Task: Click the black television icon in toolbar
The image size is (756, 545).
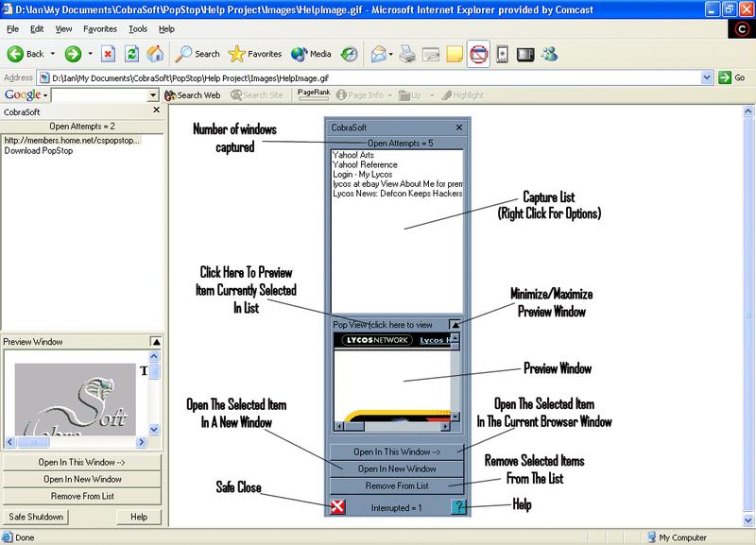Action: coord(525,54)
